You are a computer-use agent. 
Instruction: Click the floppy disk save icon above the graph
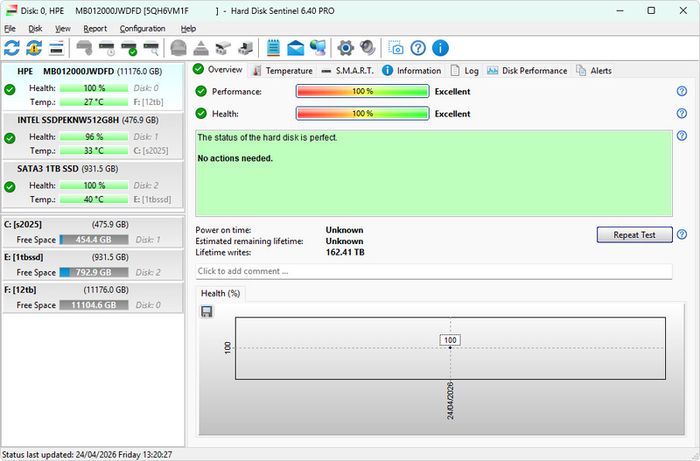tap(207, 311)
